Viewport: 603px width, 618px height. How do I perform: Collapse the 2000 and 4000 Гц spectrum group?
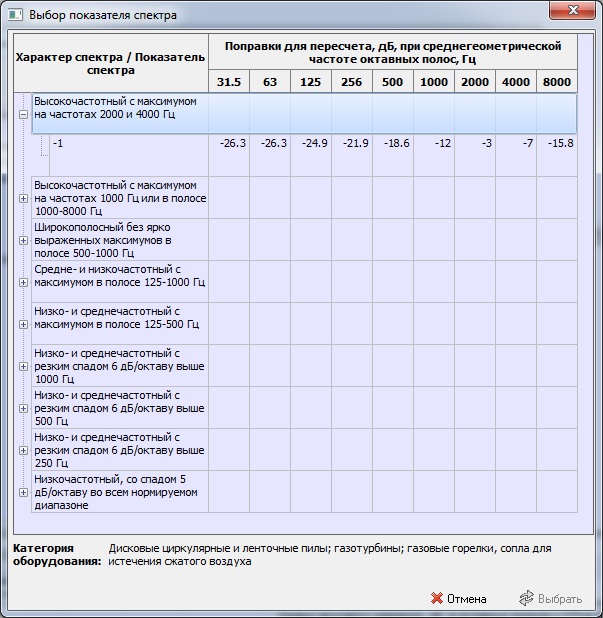[23, 115]
